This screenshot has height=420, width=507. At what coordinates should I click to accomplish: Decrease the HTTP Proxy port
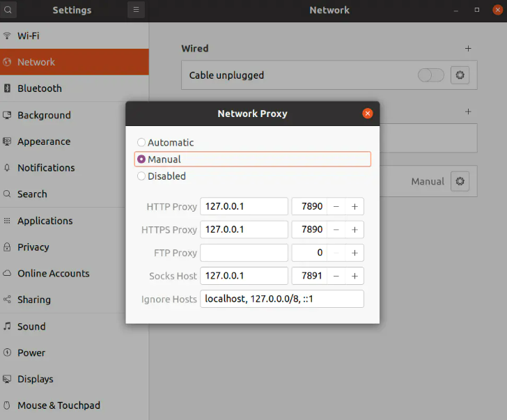click(x=336, y=206)
